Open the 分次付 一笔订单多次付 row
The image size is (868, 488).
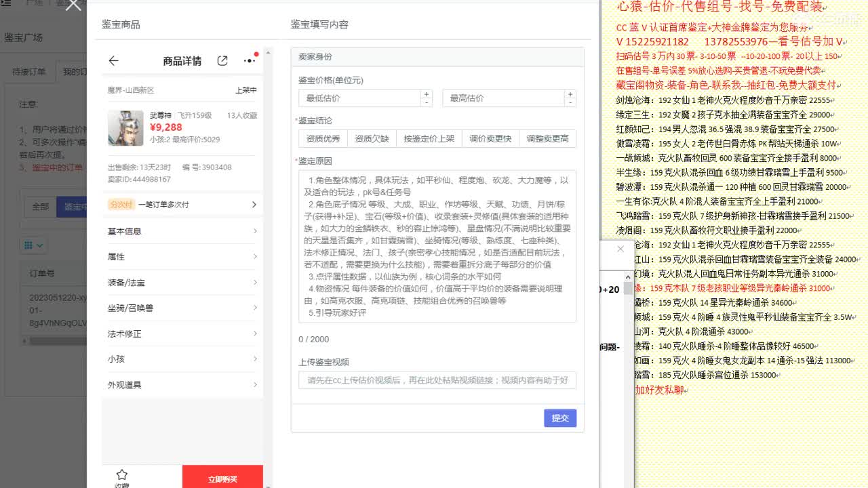[182, 205]
